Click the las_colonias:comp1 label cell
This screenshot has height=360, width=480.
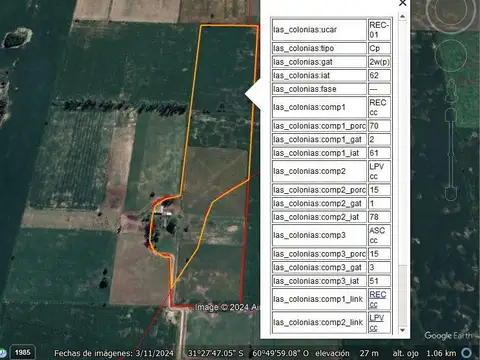point(319,107)
